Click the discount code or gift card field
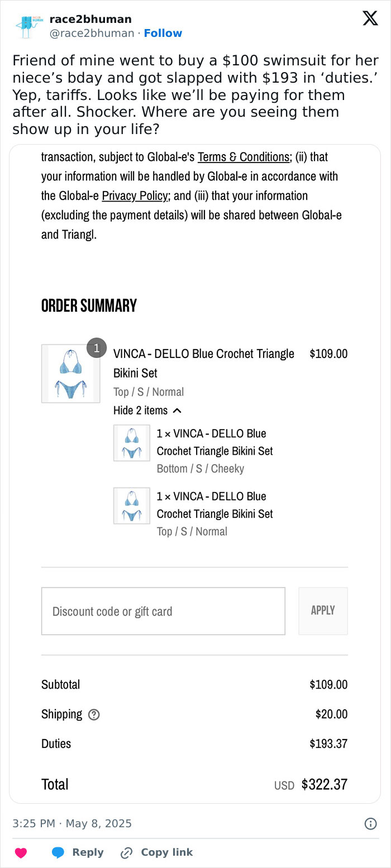This screenshot has width=391, height=868. (x=163, y=611)
